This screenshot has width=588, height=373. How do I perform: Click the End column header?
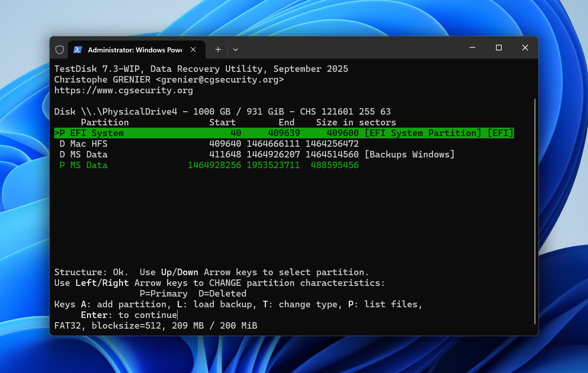pos(286,122)
